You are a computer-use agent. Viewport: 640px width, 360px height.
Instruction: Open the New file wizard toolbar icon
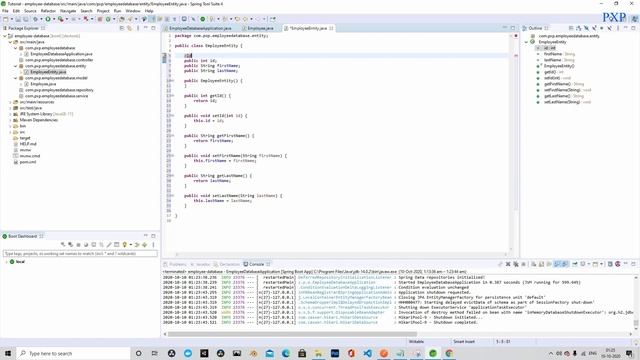tap(5, 19)
